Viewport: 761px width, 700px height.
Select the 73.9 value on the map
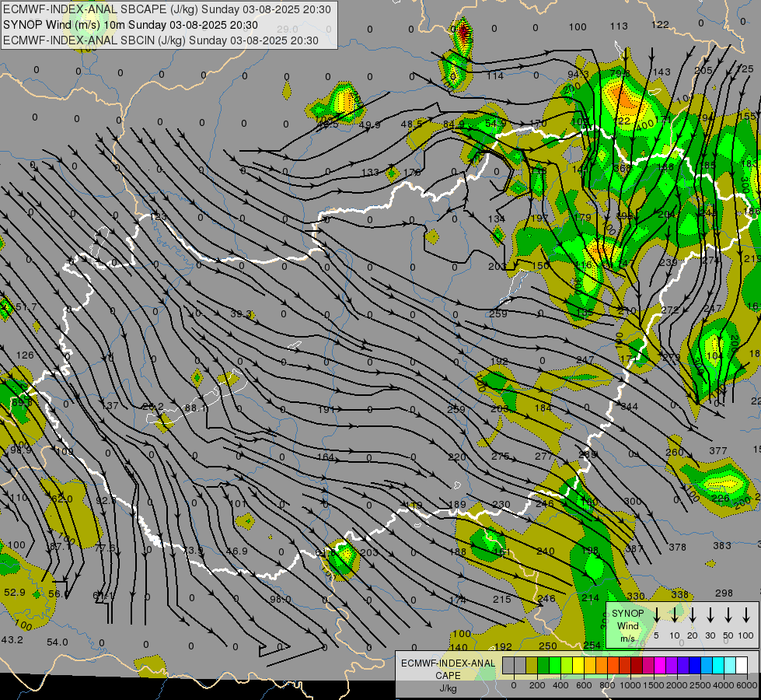tap(193, 550)
